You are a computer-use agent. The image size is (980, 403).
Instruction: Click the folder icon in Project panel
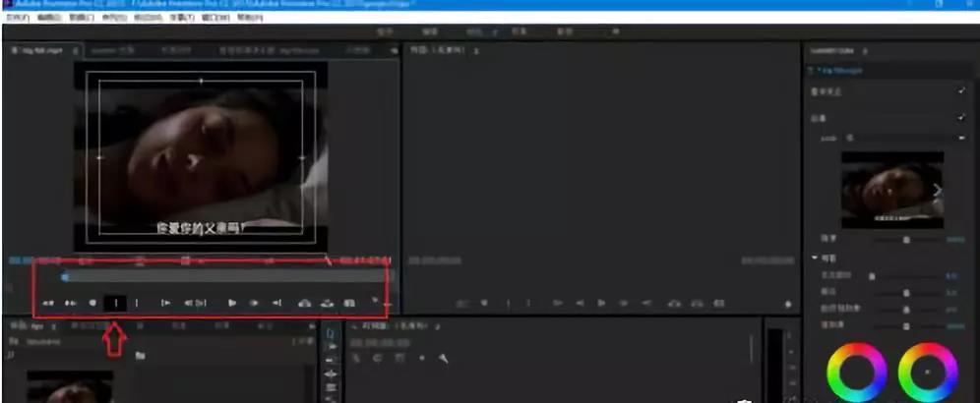140,356
